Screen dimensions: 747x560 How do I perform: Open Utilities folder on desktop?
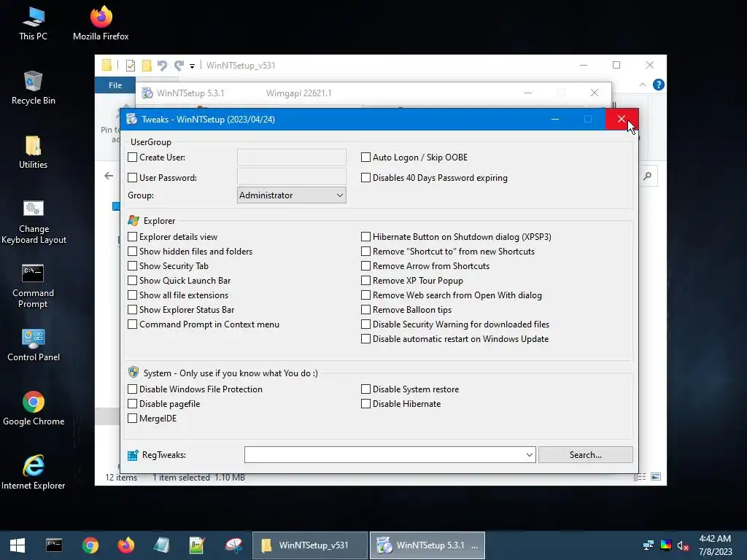tap(33, 152)
